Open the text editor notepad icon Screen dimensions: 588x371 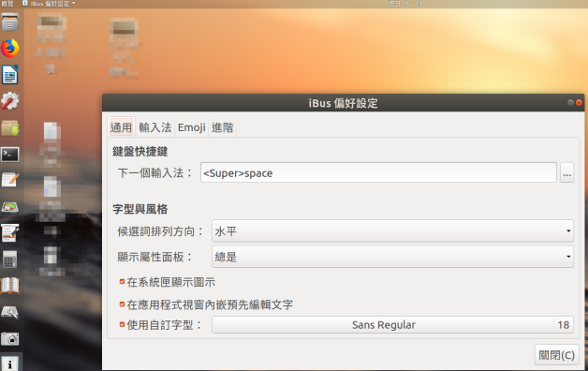click(10, 180)
